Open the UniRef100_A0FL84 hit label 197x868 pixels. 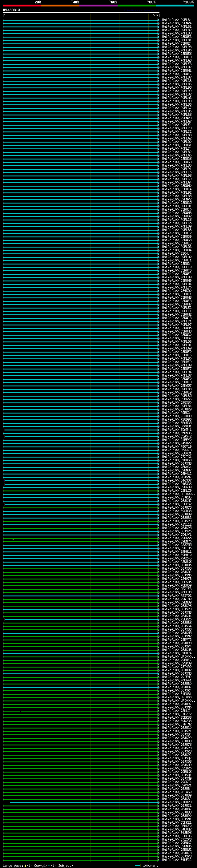coord(176,20)
